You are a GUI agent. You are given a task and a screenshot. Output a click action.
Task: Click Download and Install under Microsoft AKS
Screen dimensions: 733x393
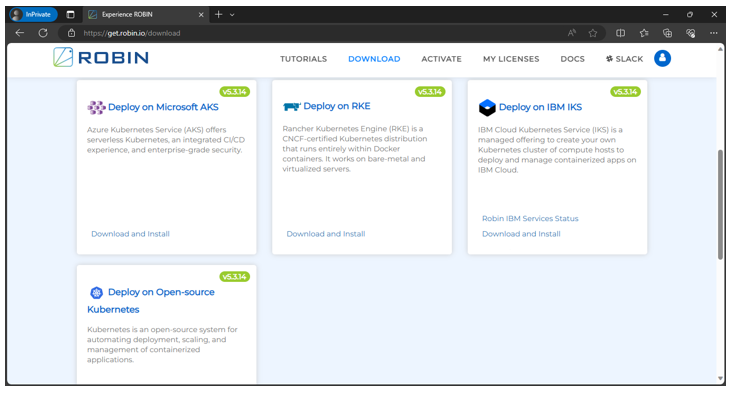[x=130, y=234]
